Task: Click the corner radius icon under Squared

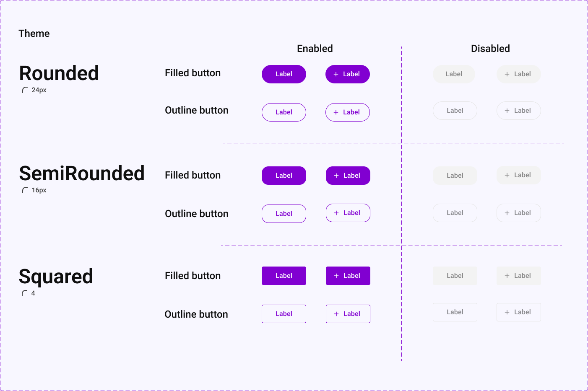Action: click(x=25, y=293)
